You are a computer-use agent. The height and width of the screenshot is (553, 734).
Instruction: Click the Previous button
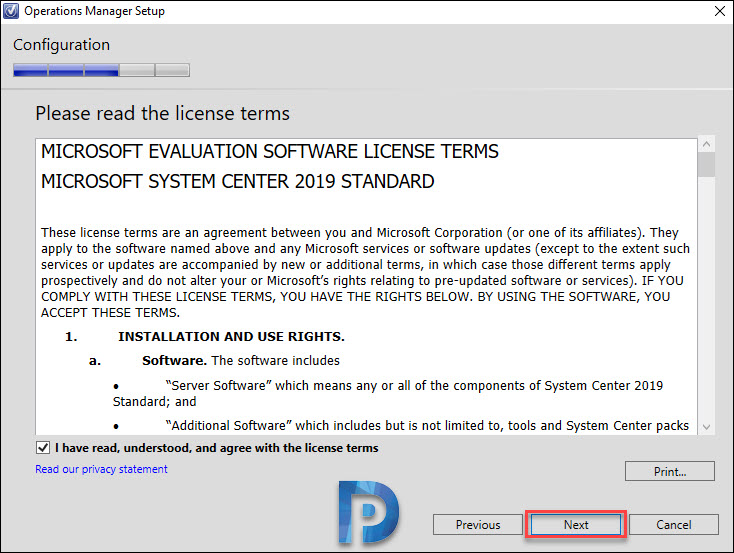click(478, 524)
